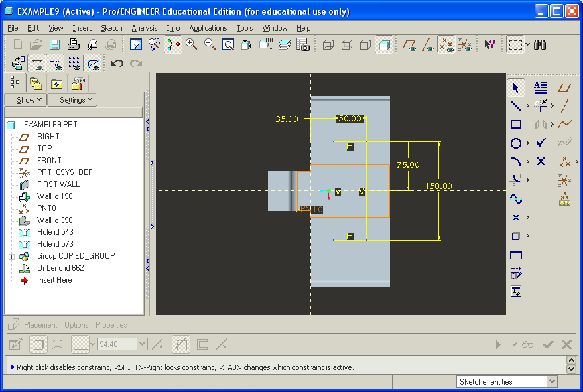Toggle shaded model display mode

pyautogui.click(x=383, y=44)
